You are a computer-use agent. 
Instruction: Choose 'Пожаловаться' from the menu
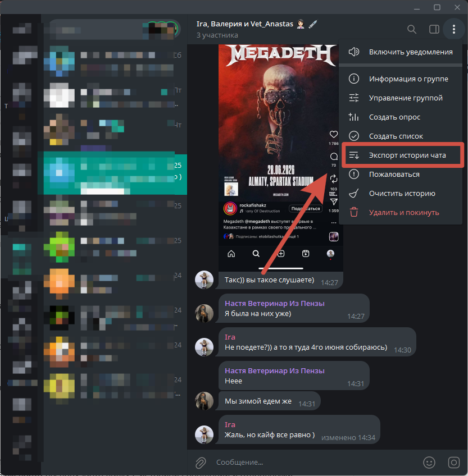pyautogui.click(x=400, y=175)
